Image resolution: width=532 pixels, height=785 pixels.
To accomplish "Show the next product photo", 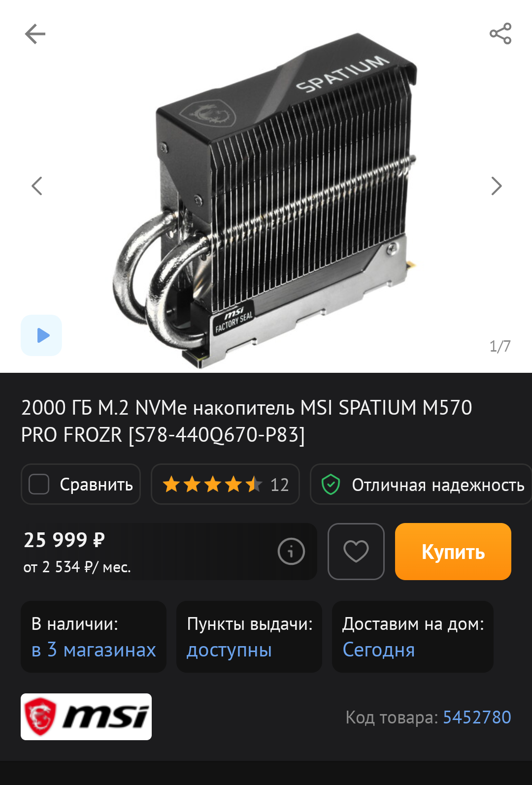I will pyautogui.click(x=496, y=186).
